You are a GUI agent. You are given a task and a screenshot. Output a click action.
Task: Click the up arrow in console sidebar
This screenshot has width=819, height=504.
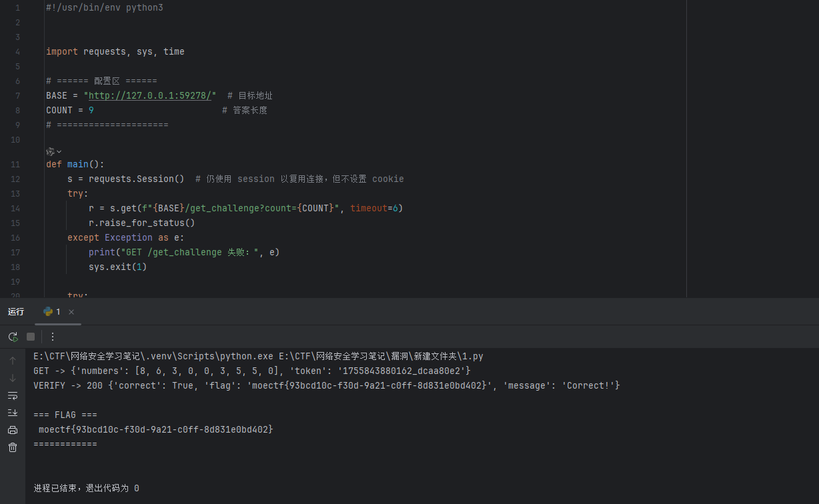click(x=13, y=361)
